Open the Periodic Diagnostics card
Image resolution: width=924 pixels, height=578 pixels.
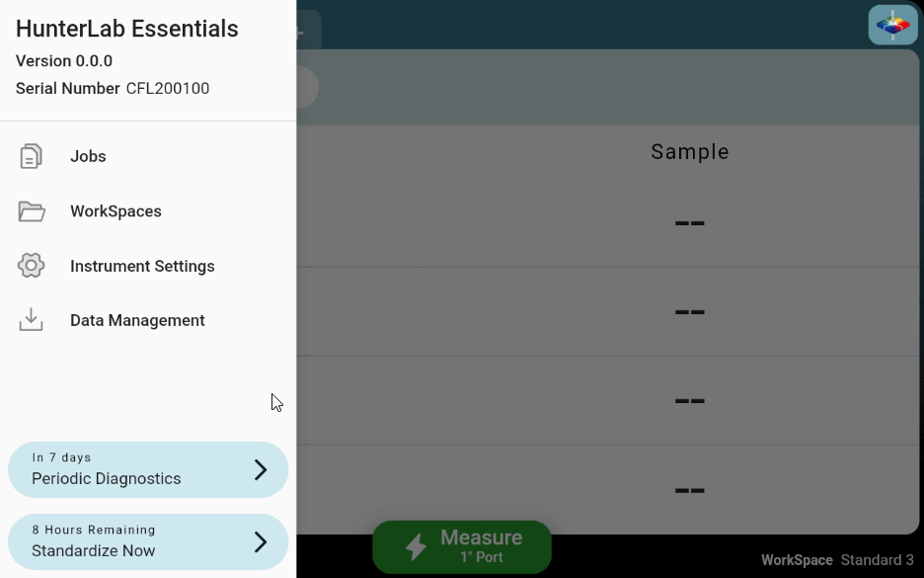tap(128, 469)
